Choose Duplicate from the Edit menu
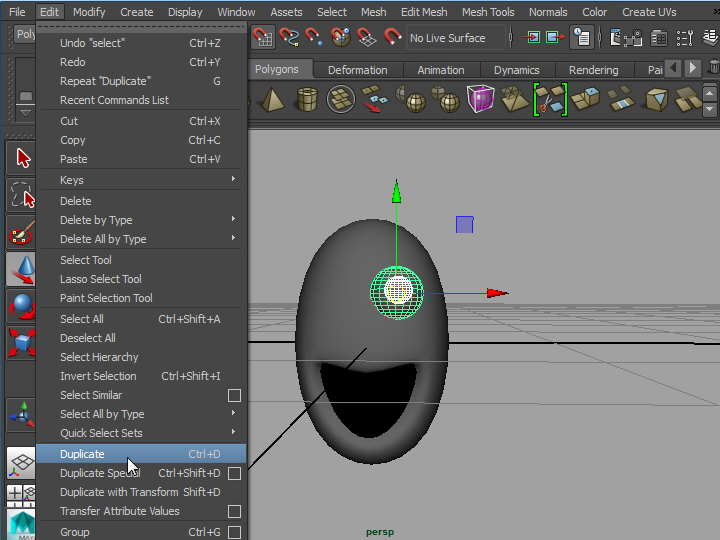This screenshot has height=540, width=720. coord(82,454)
